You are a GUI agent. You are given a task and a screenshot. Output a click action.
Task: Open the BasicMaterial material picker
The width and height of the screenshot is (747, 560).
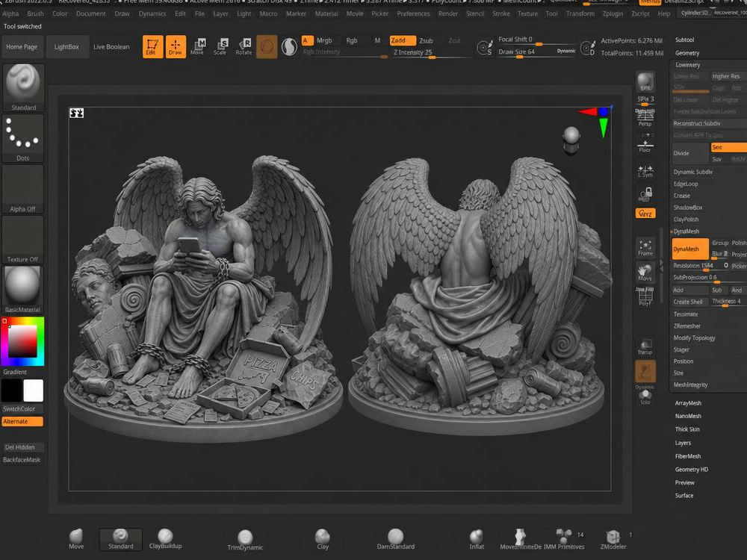[23, 289]
